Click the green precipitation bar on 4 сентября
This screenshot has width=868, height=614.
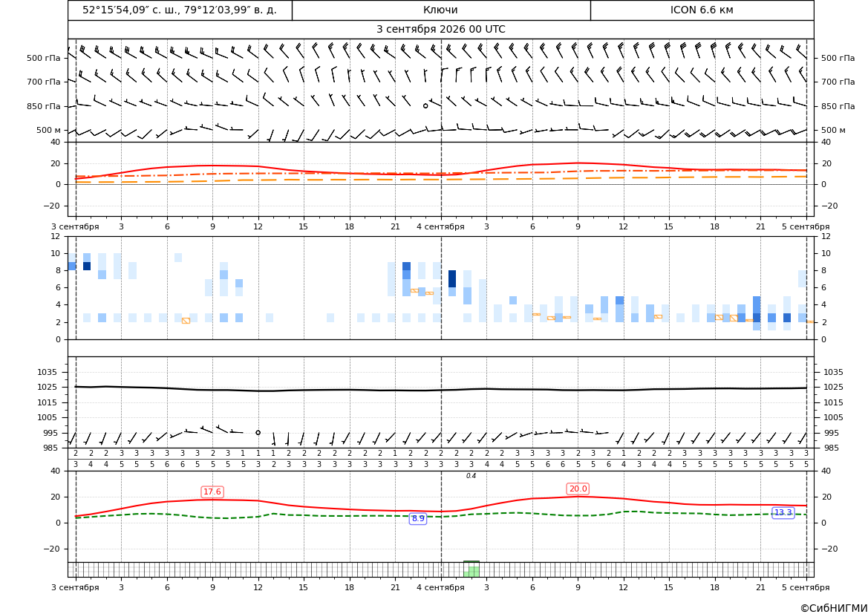coord(471,569)
